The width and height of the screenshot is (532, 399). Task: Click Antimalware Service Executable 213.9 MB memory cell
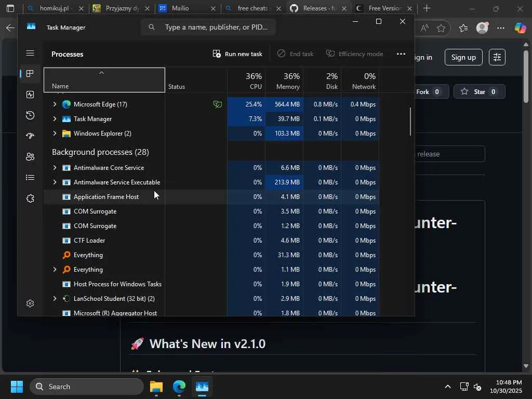[284, 182]
